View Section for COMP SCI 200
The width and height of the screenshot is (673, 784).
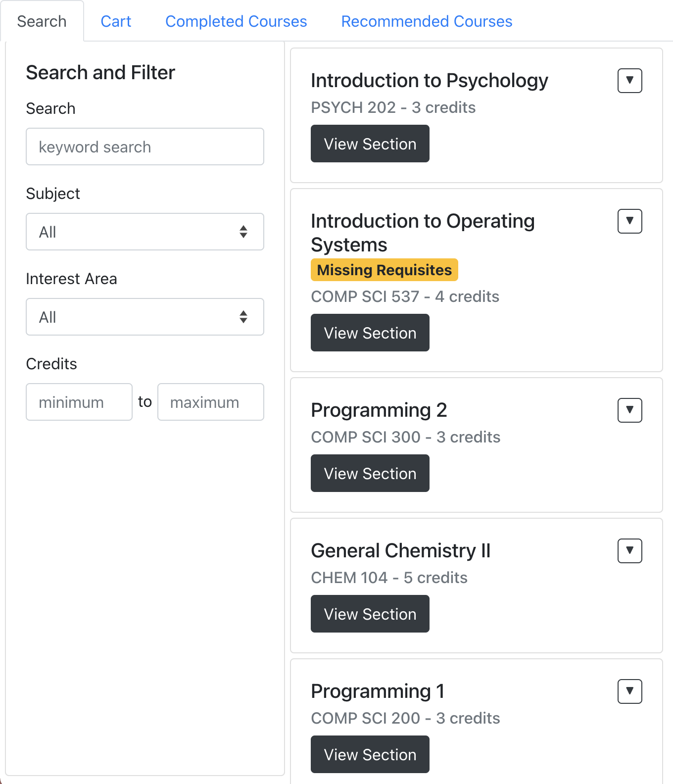pos(370,754)
